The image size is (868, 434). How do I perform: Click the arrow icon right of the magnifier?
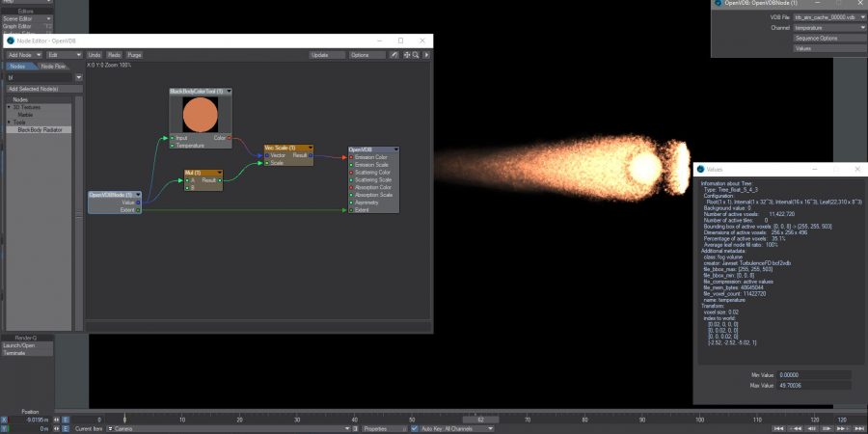(426, 55)
